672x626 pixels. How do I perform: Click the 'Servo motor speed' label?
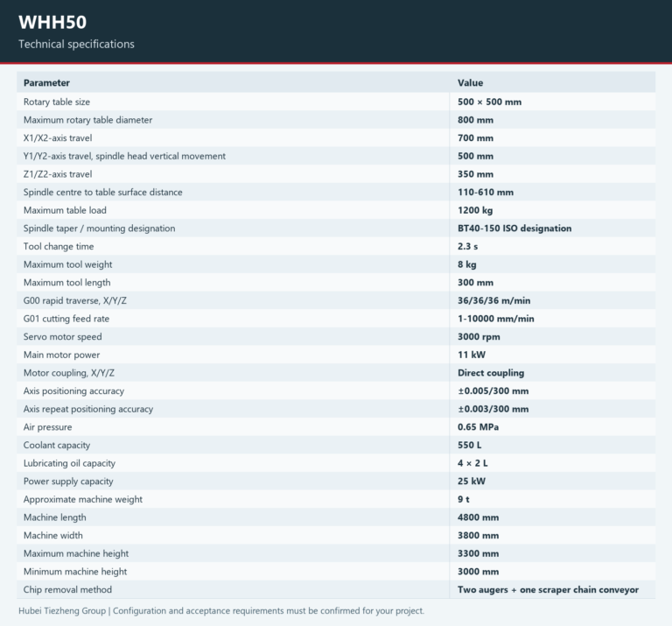[x=63, y=336]
